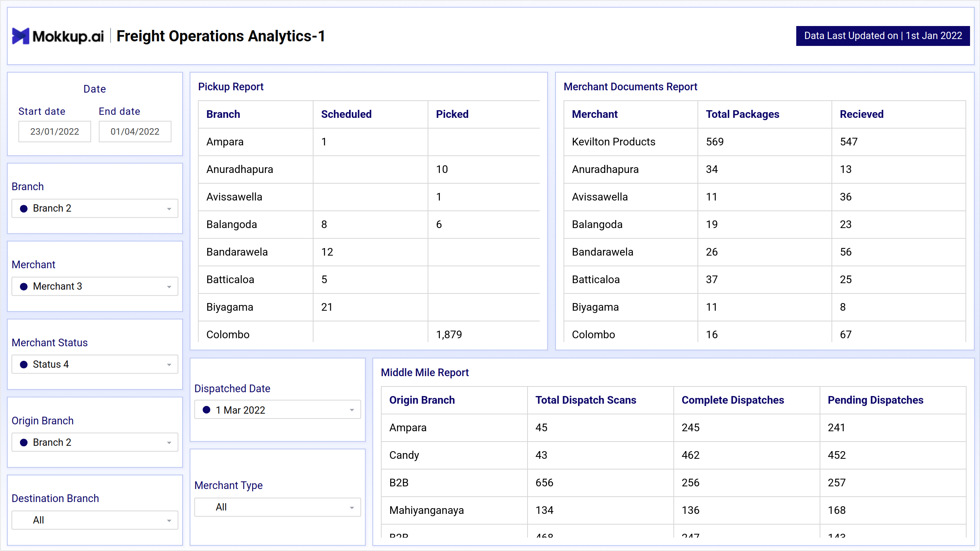Select Batticaloa in Merchant Documents Report
This screenshot has width=980, height=551.
pyautogui.click(x=765, y=280)
